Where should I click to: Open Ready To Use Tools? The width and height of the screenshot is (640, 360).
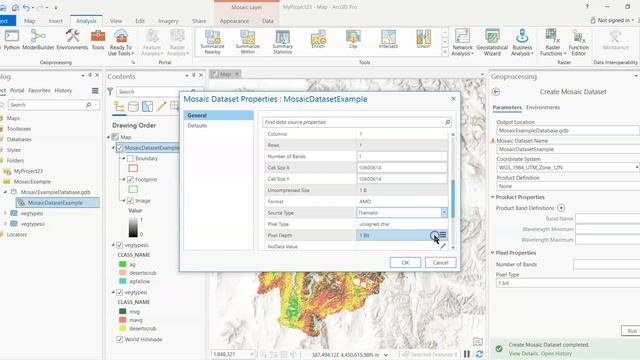(x=121, y=42)
